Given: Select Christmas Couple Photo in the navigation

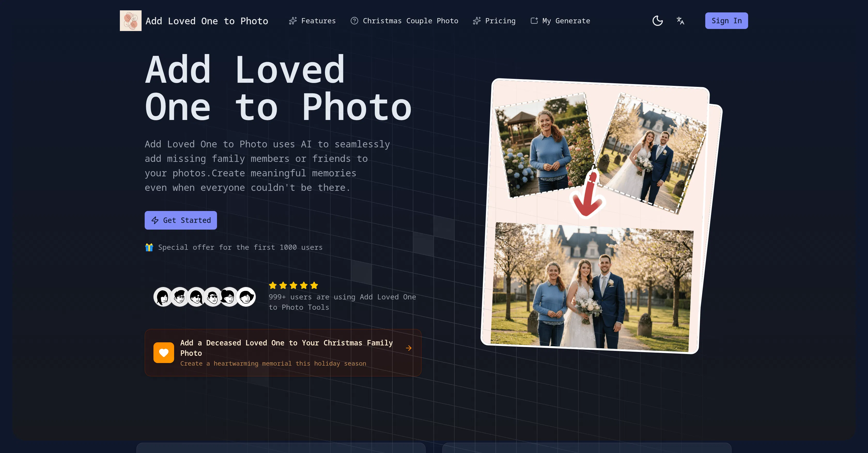Looking at the screenshot, I should click(410, 21).
